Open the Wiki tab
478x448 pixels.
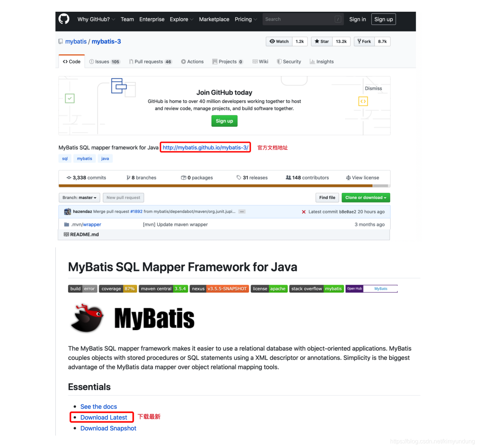[260, 61]
